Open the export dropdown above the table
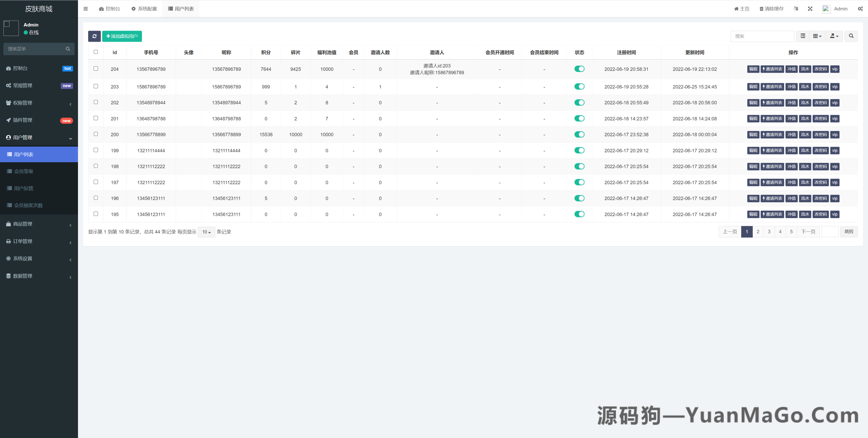The height and width of the screenshot is (438, 868). tap(834, 36)
